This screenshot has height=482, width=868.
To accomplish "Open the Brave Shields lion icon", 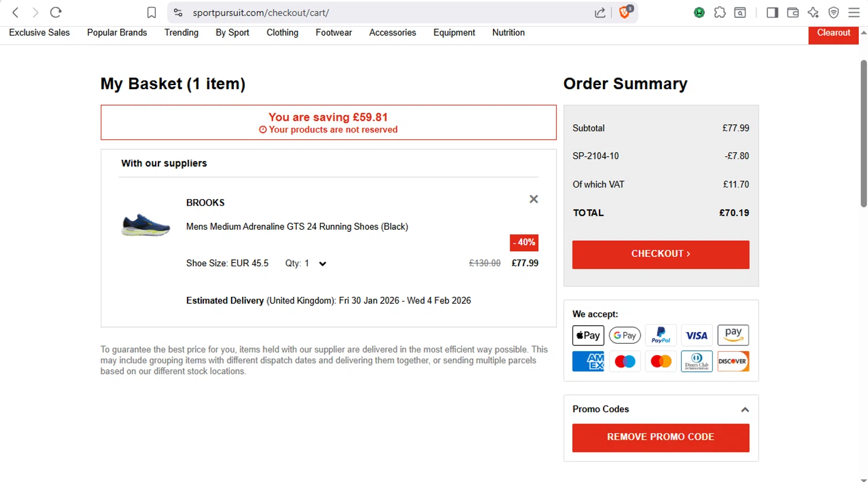I will [x=626, y=12].
